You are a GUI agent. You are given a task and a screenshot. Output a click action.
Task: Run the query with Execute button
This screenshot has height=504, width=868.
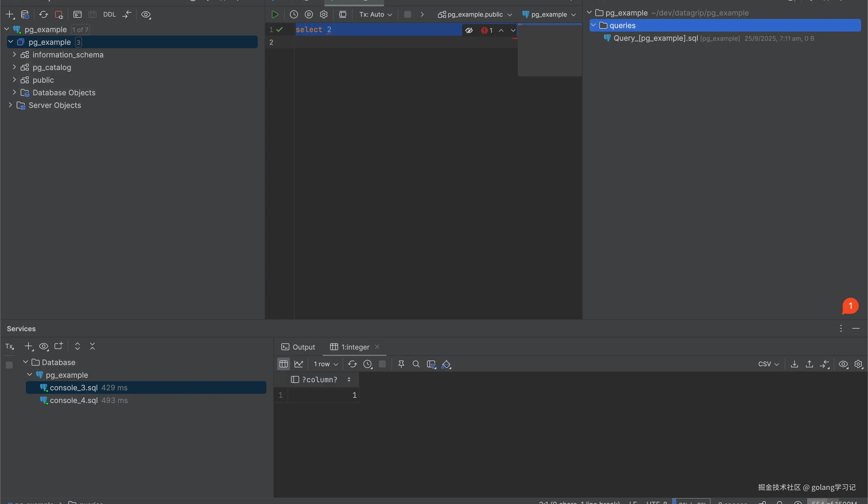pyautogui.click(x=275, y=14)
